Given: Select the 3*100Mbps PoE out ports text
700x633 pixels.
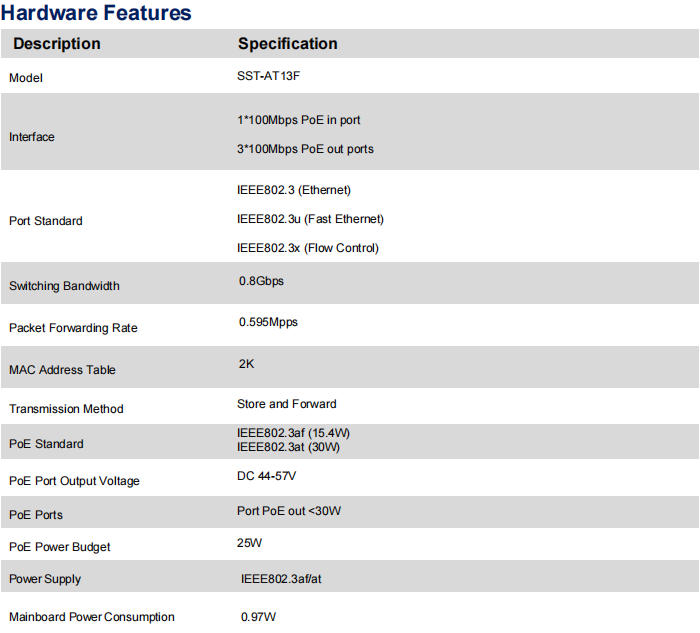Looking at the screenshot, I should 305,149.
